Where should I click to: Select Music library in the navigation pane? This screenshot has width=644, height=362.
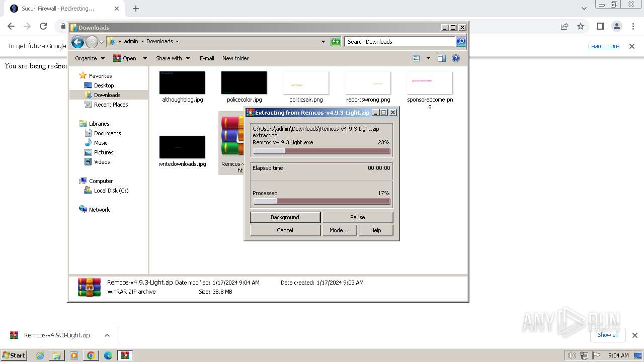point(101,143)
